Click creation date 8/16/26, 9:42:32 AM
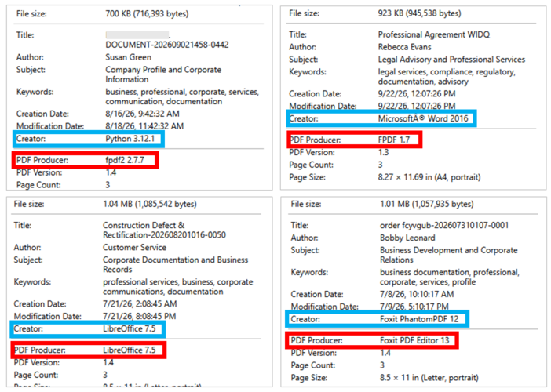The height and width of the screenshot is (392, 551). tap(142, 114)
